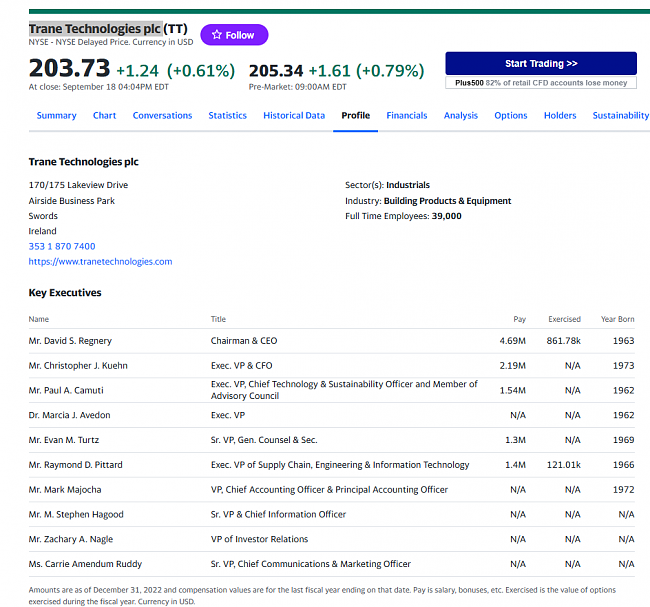650x607 pixels.
Task: Select Mr. Paul A. Camuti name
Action: click(66, 391)
